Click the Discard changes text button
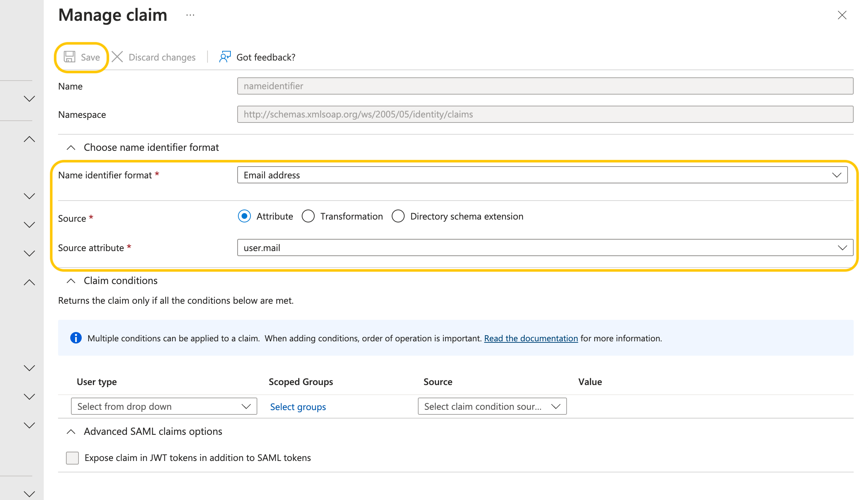The width and height of the screenshot is (868, 500). coord(162,57)
